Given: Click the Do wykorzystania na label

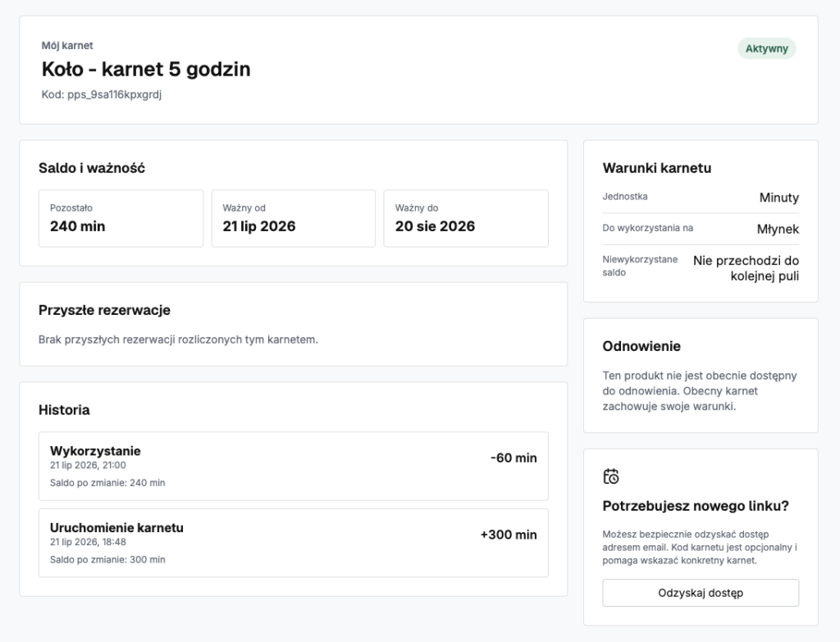Looking at the screenshot, I should tap(648, 228).
